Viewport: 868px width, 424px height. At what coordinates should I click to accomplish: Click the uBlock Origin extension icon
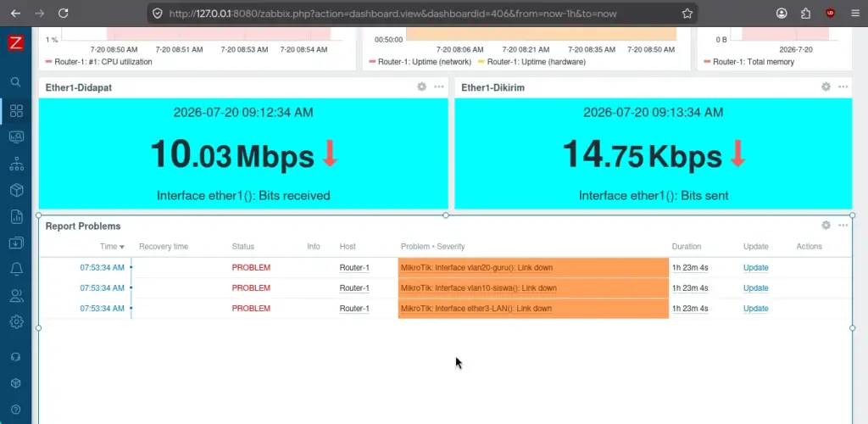point(831,14)
